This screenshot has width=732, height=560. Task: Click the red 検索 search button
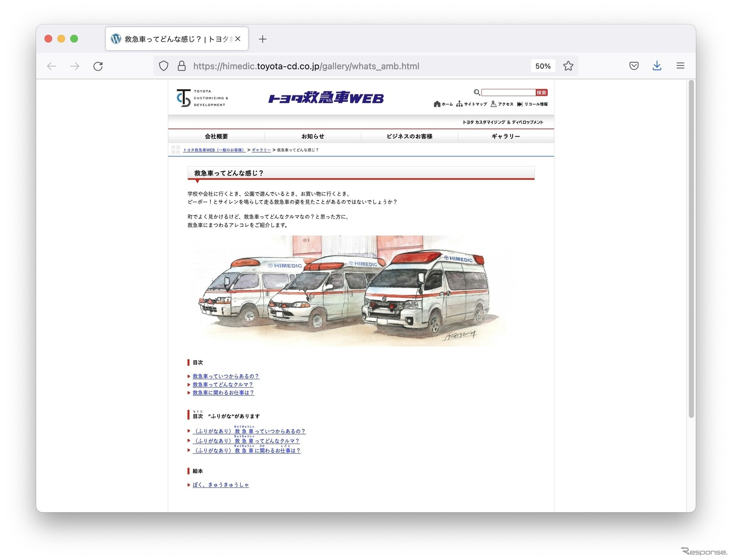coord(541,93)
